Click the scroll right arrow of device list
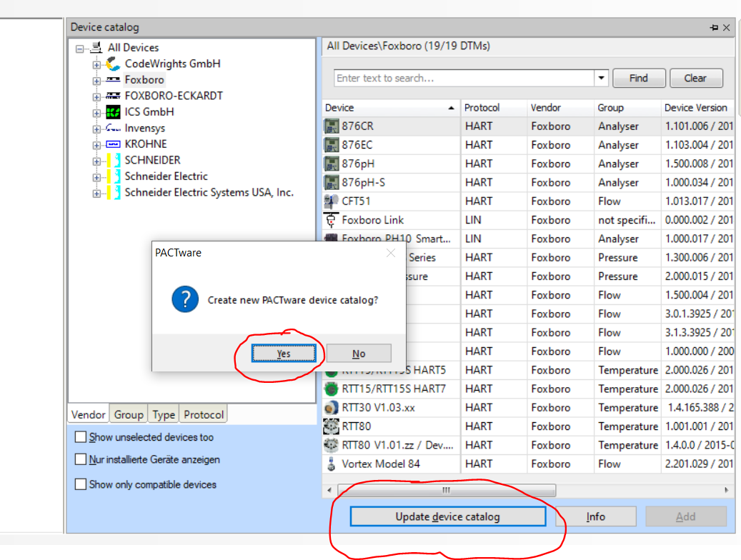Screen dimensions: 741x560 [726, 490]
